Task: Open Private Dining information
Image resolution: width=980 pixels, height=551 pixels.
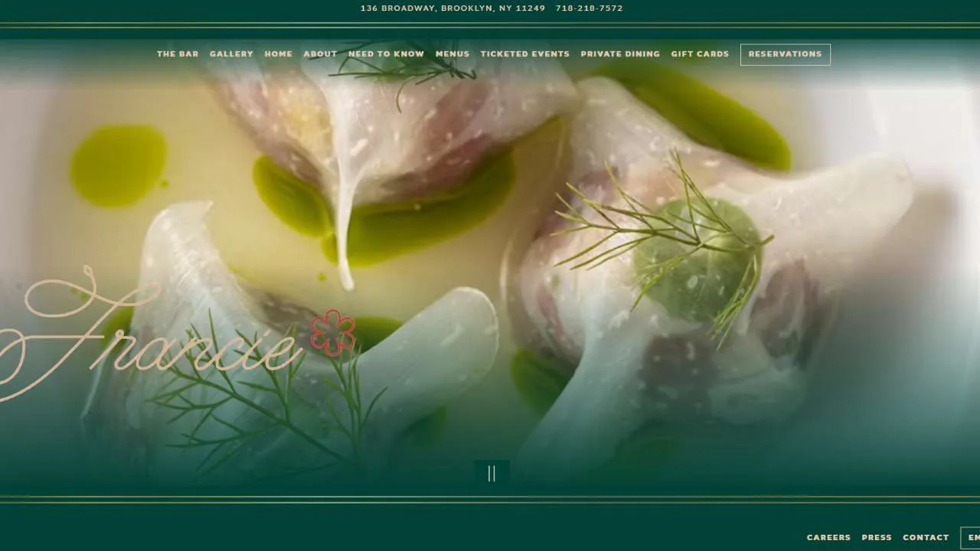Action: 620,54
